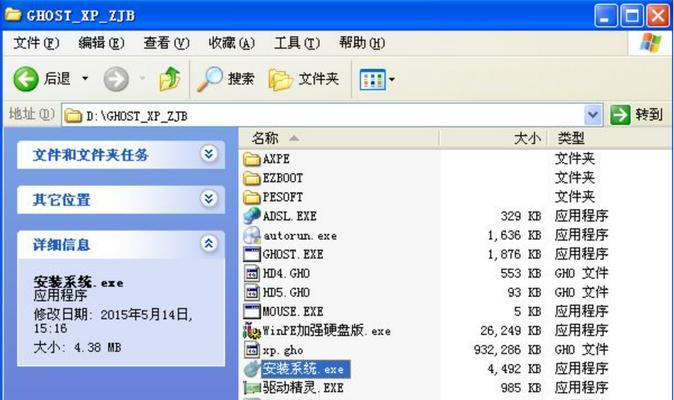Select the GHOST.EXE window icon
This screenshot has height=400, width=674.
click(x=251, y=254)
